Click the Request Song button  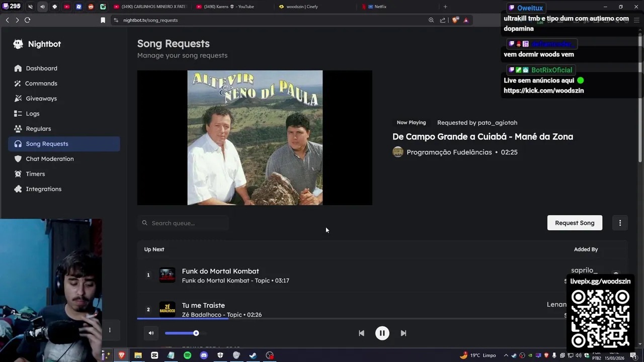[x=575, y=223]
